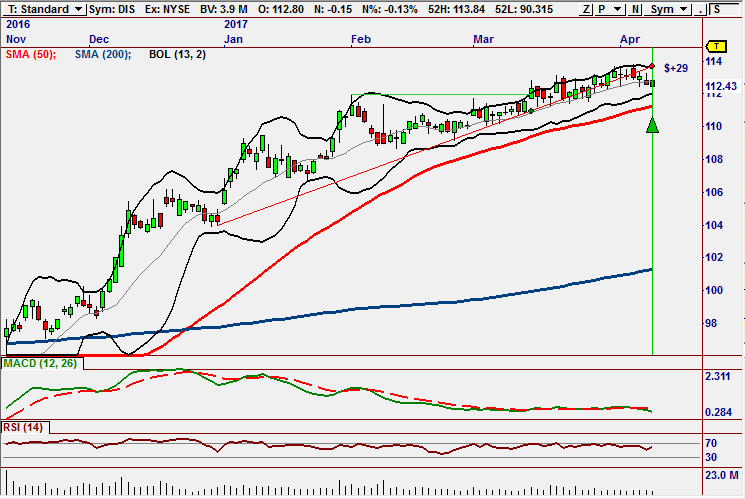Click the 2017 year label
This screenshot has width=745, height=499.
[236, 24]
